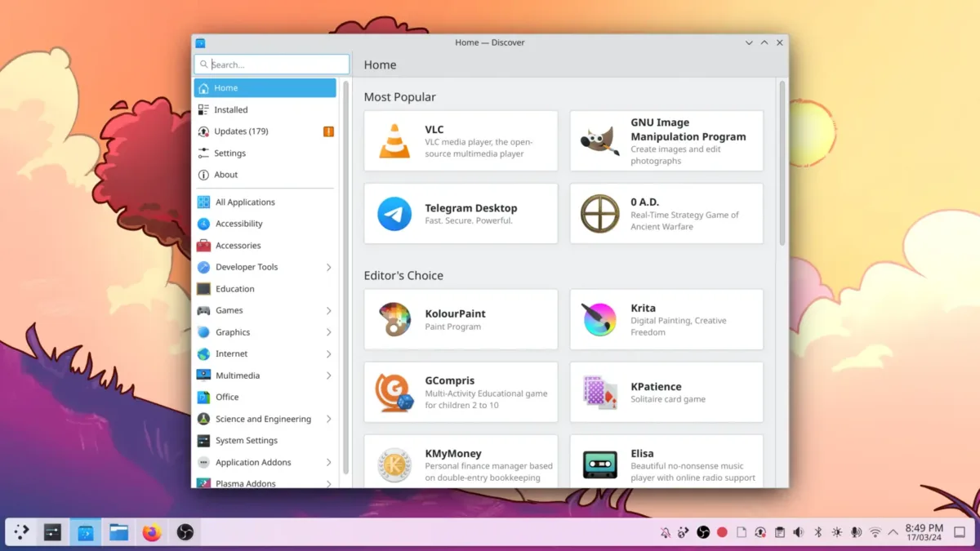Viewport: 980px width, 551px height.
Task: Open the Installed page in sidebar
Action: click(231, 109)
